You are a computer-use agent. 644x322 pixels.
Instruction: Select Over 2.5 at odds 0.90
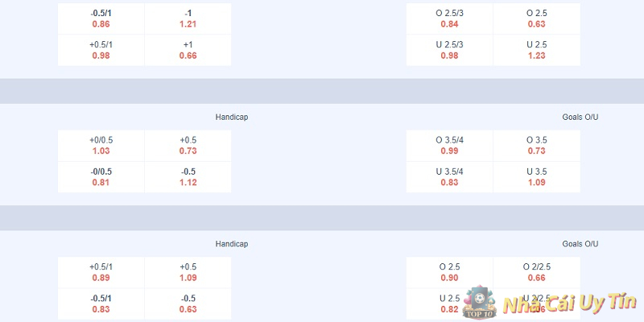click(449, 272)
